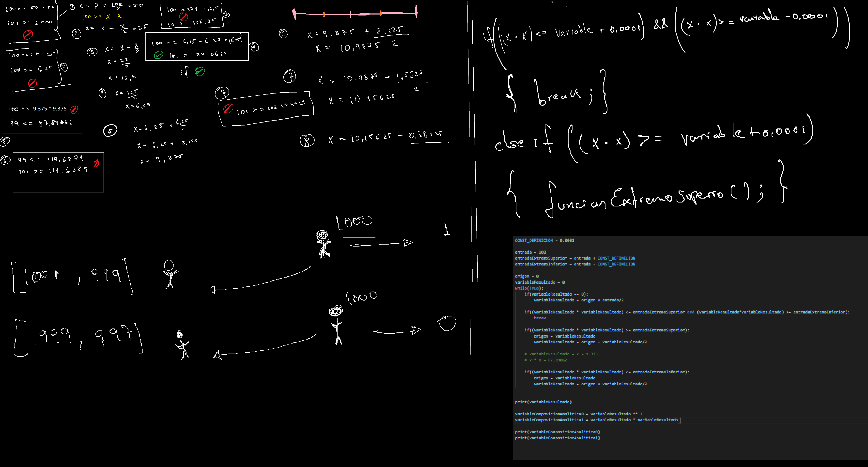Click the code line 'variableResultado = 0'
This screenshot has height=467, width=868.
pos(540,282)
